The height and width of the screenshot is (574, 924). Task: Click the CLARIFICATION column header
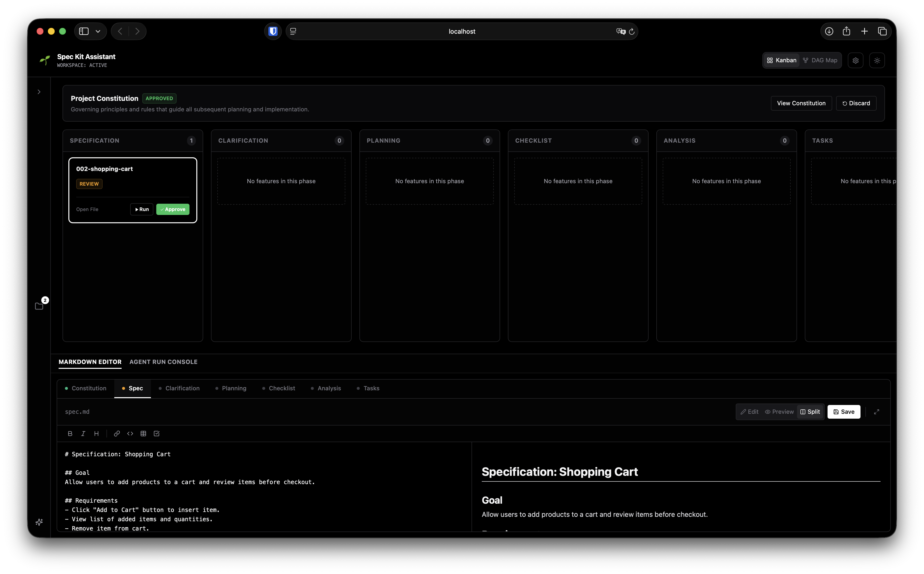point(243,140)
